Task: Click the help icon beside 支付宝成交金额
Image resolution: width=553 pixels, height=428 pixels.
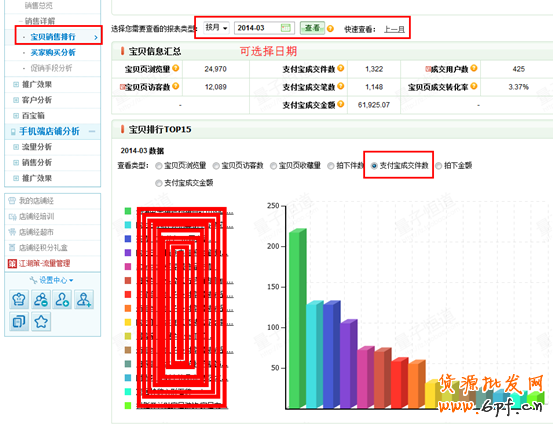Action: point(340,104)
